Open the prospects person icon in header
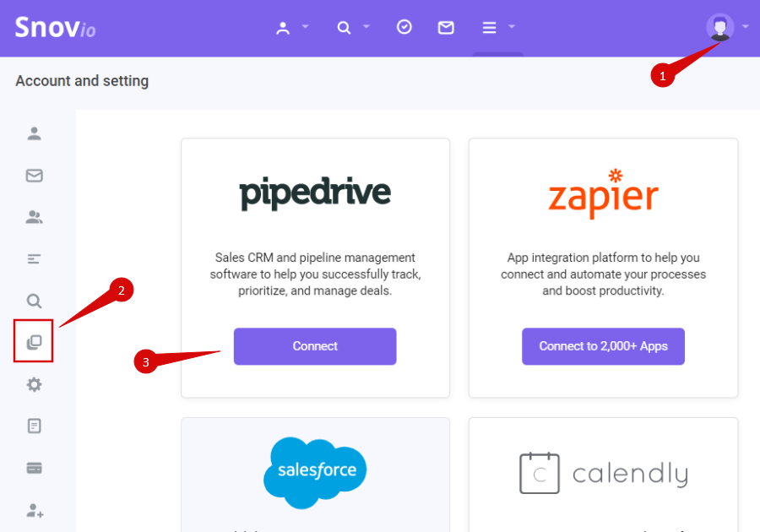Screen dimensions: 760x532 click(x=283, y=28)
